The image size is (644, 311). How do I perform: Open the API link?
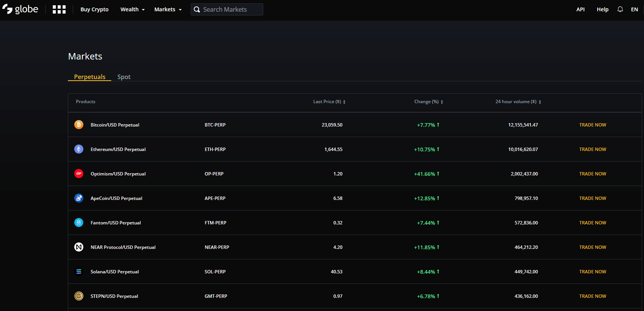(x=580, y=9)
